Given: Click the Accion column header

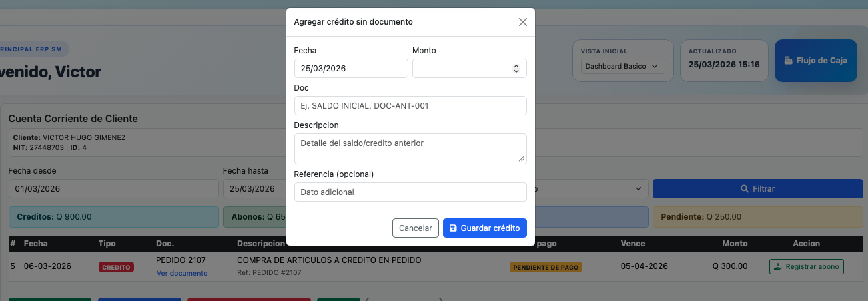Looking at the screenshot, I should (806, 244).
